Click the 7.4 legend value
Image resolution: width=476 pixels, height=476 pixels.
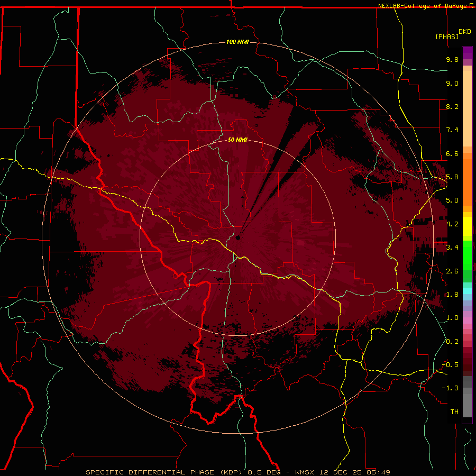[452, 130]
